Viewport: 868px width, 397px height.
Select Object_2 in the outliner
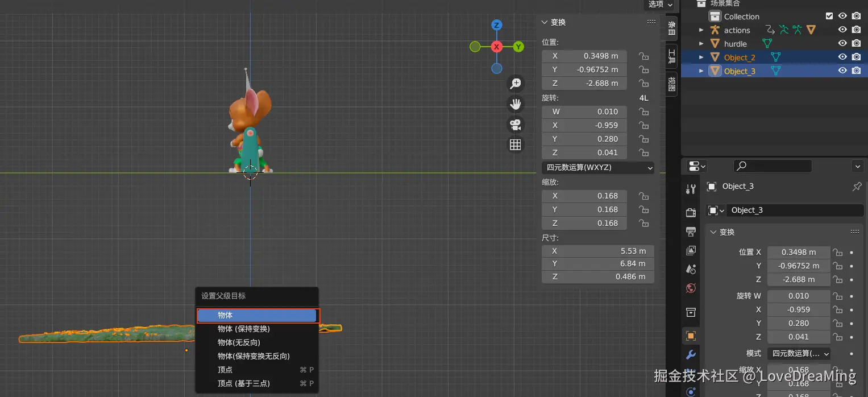pos(739,57)
